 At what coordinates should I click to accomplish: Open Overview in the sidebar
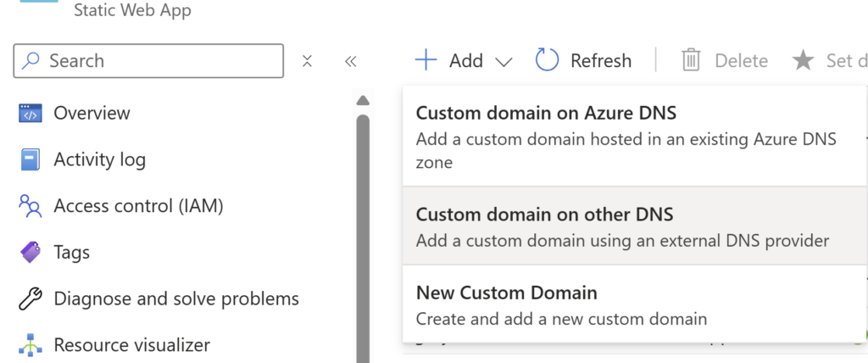coord(92,113)
